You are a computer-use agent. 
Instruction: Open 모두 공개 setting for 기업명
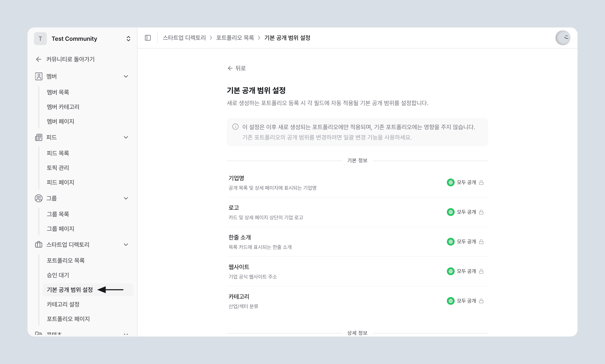click(x=465, y=182)
